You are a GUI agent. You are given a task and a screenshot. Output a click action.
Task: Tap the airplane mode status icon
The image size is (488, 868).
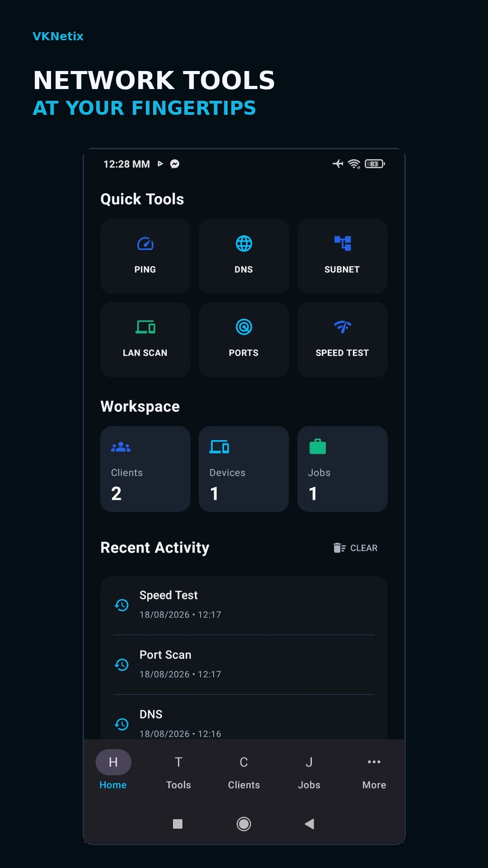pyautogui.click(x=338, y=164)
